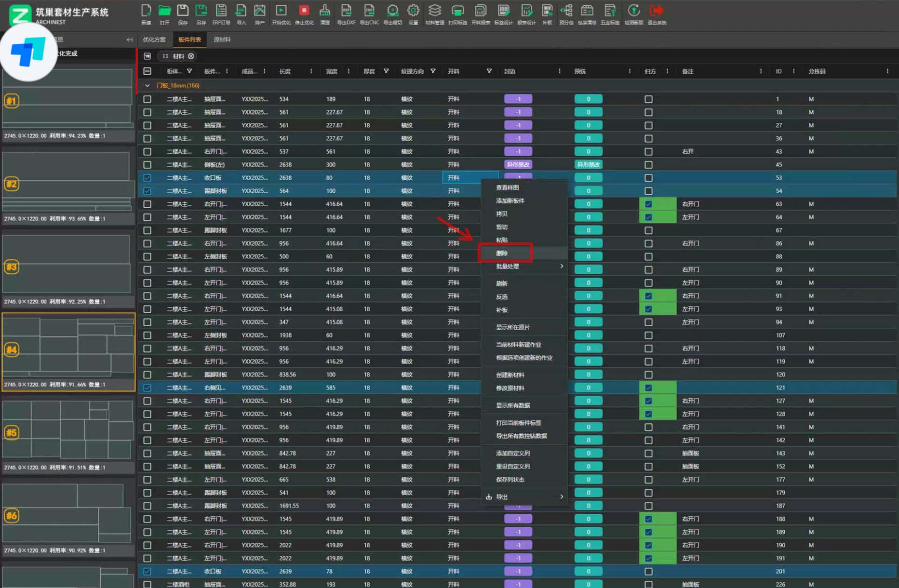Click the 打印标签 print label icon
The height and width of the screenshot is (588, 899).
457,11
